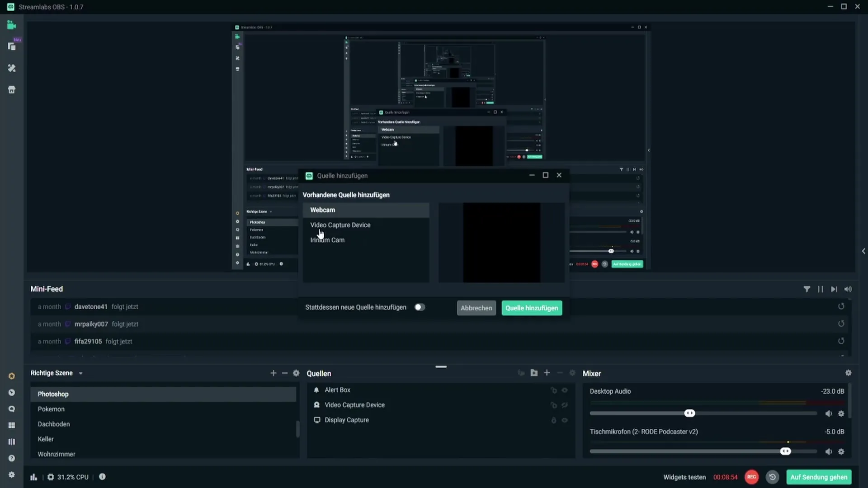Click Widgets testen
This screenshot has height=488, width=868.
pos(684,477)
